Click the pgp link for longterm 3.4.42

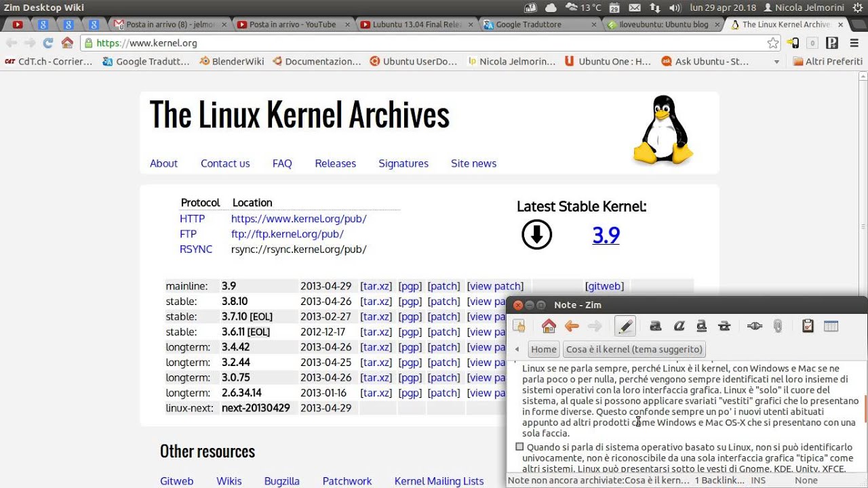pos(410,347)
